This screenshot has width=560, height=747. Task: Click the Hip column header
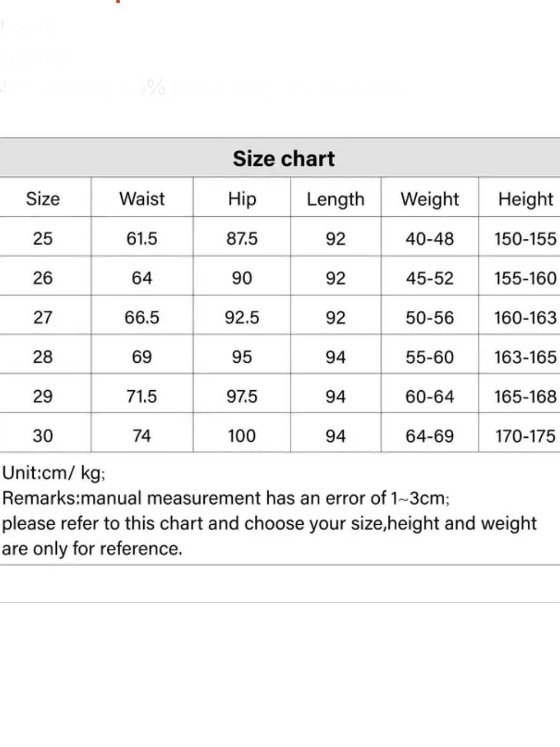(242, 199)
